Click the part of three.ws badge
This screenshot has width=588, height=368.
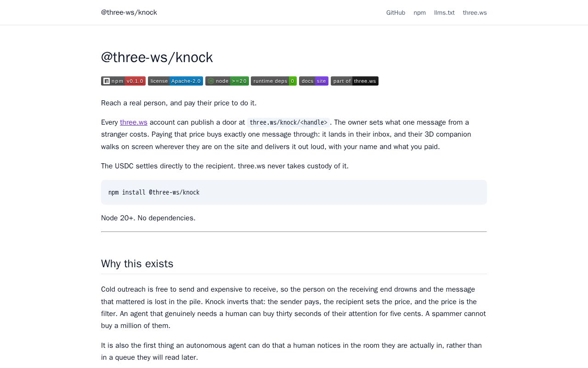(355, 81)
